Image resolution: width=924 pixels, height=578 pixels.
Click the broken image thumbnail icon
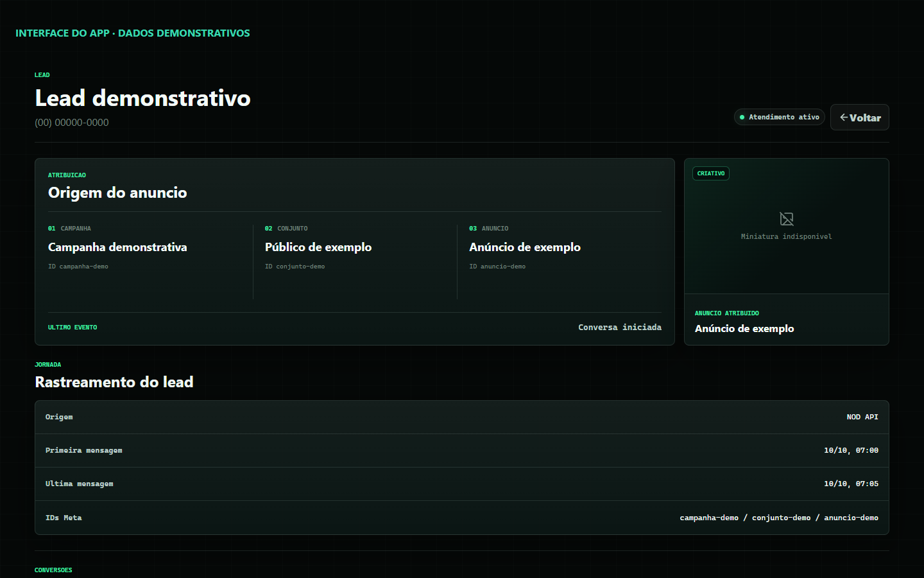(787, 219)
